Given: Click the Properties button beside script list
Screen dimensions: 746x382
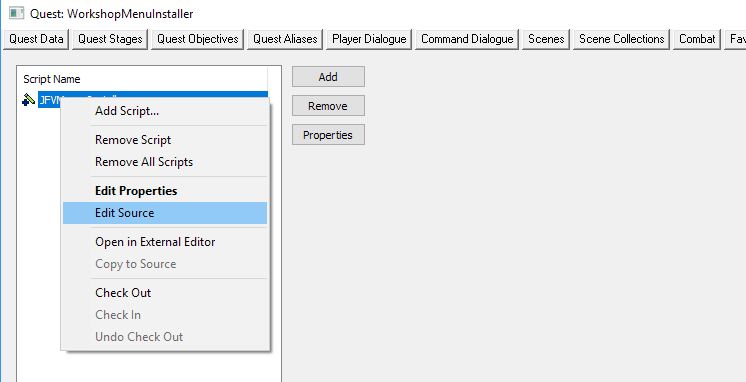Looking at the screenshot, I should (328, 135).
